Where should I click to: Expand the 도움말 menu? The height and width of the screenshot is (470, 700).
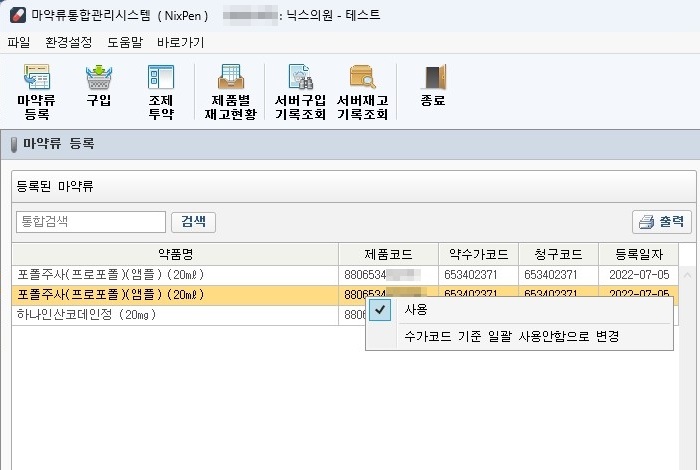click(125, 42)
